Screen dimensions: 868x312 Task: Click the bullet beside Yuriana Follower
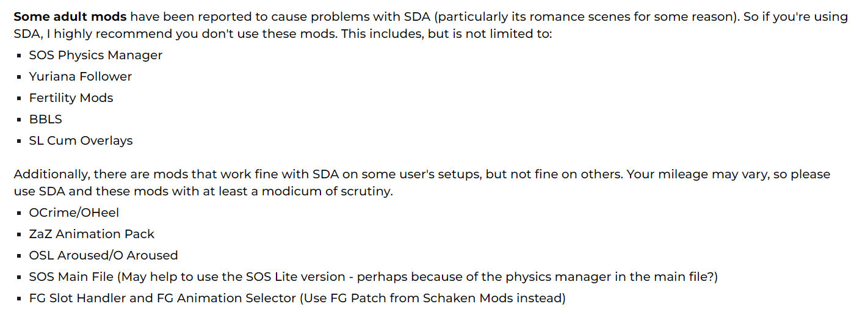click(x=20, y=77)
